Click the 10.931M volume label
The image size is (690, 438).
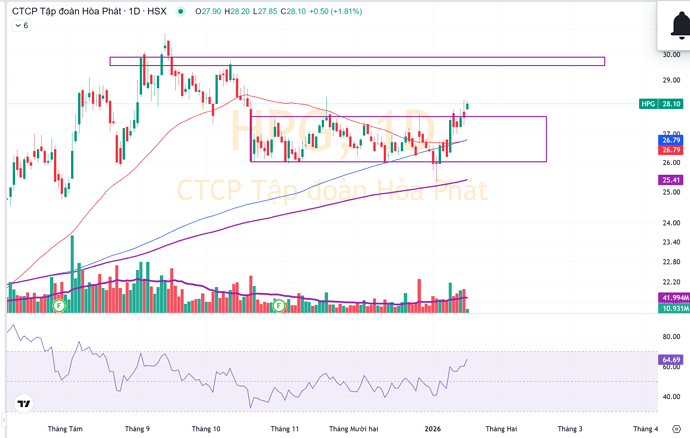tap(674, 308)
